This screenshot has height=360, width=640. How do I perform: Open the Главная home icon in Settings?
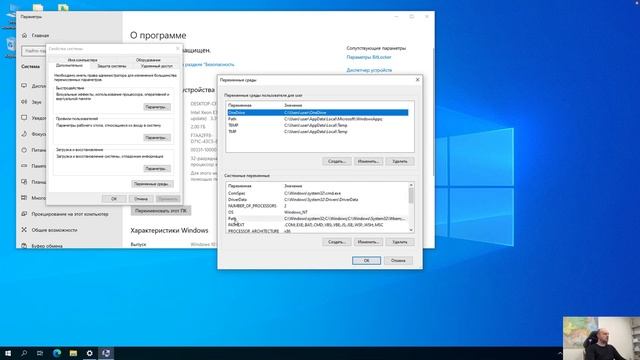point(24,36)
